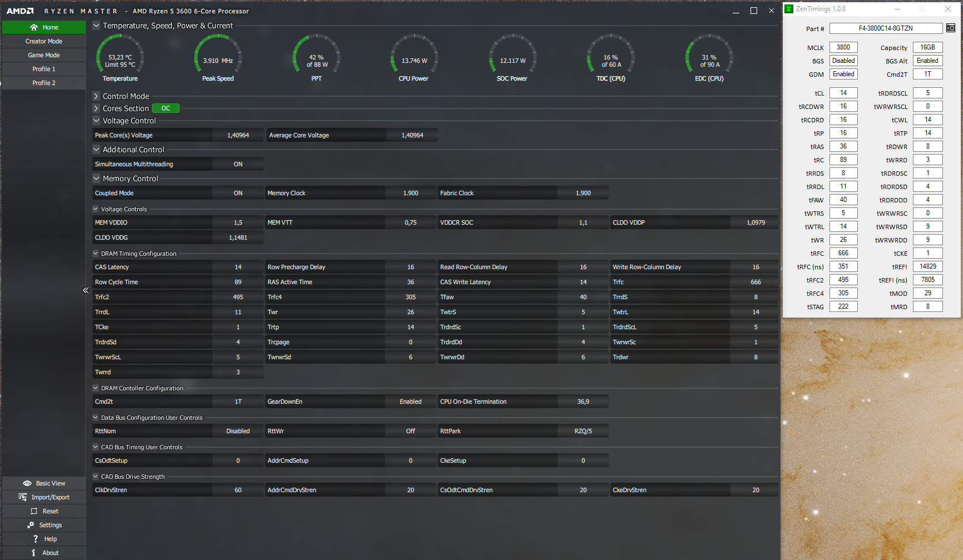Switch to Basic View
This screenshot has height=560, width=963.
44,483
